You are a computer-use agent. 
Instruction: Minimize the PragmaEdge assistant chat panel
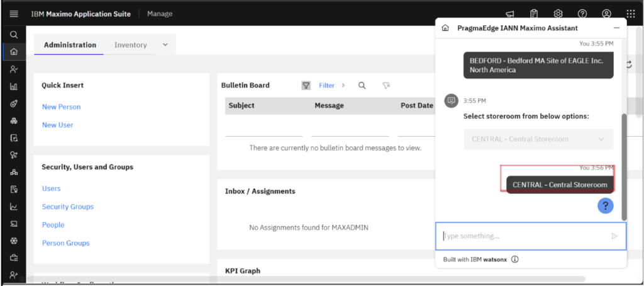pos(616,28)
